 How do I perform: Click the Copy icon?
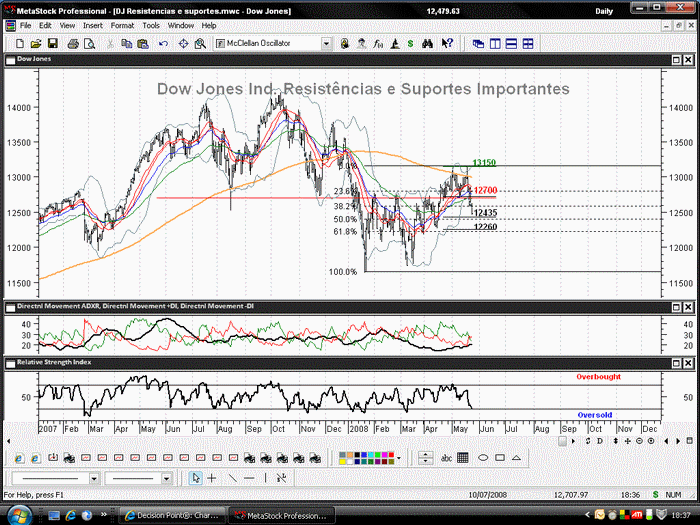coord(127,44)
